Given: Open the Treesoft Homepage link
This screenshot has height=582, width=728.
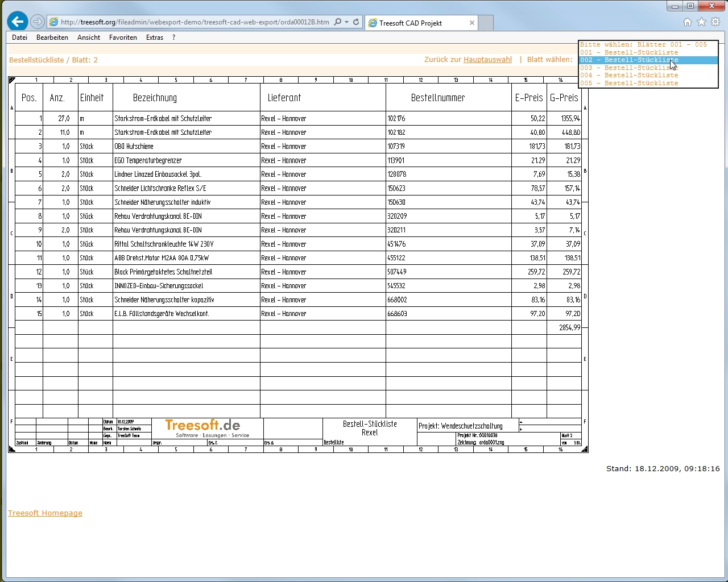Looking at the screenshot, I should coord(45,513).
